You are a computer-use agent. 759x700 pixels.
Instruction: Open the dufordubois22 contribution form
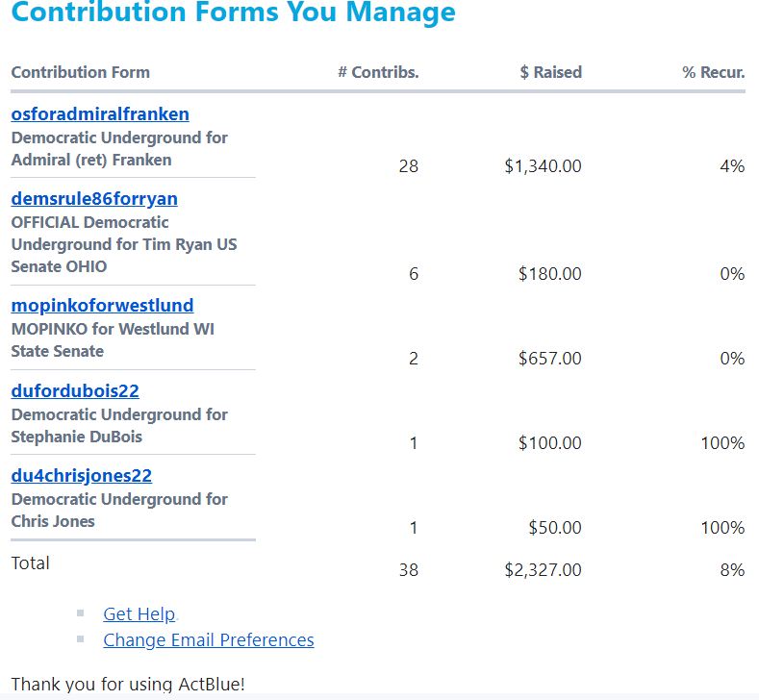point(75,391)
